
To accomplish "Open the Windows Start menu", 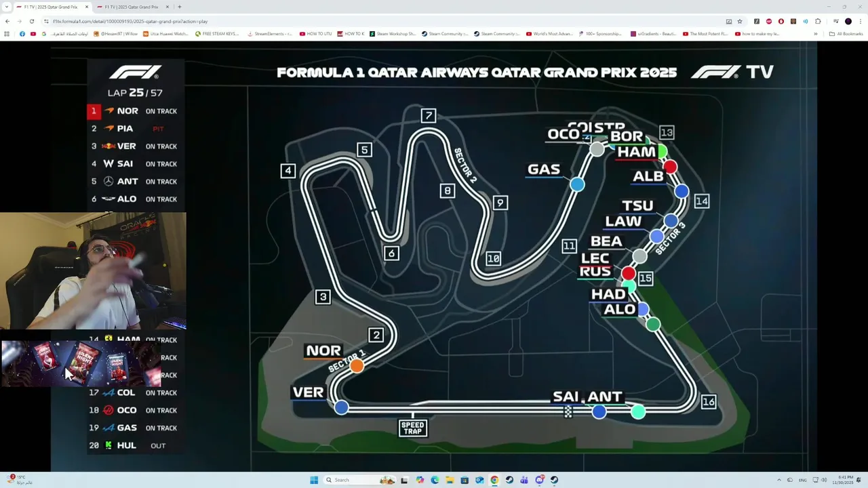I will coord(314,480).
